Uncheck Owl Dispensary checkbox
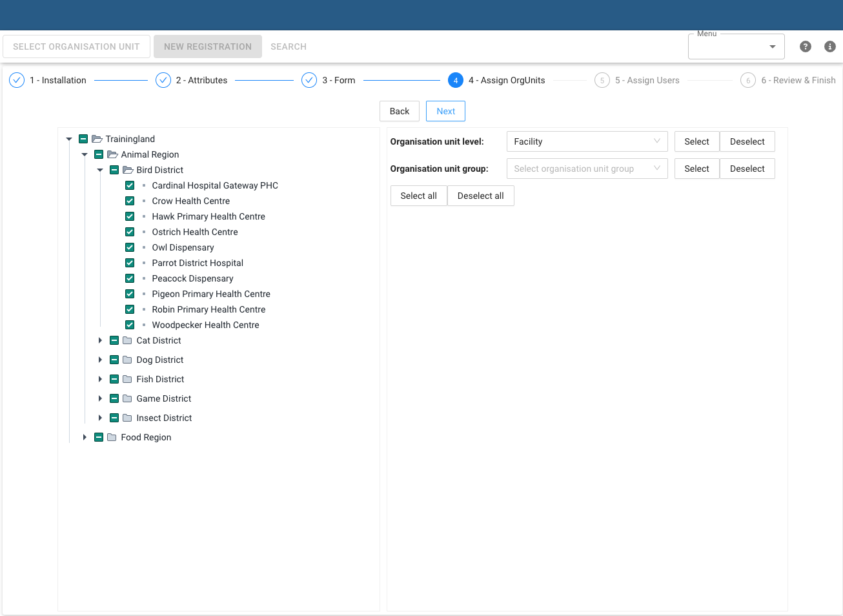This screenshot has height=616, width=843. (130, 247)
